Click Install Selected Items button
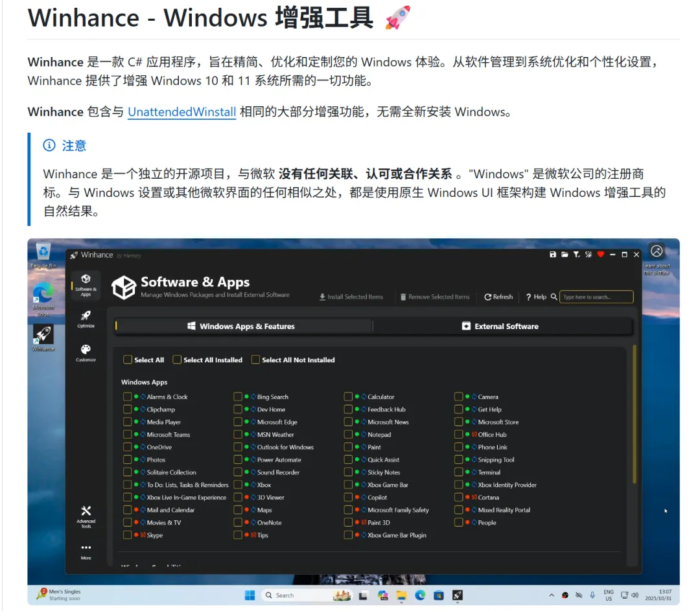 click(351, 297)
